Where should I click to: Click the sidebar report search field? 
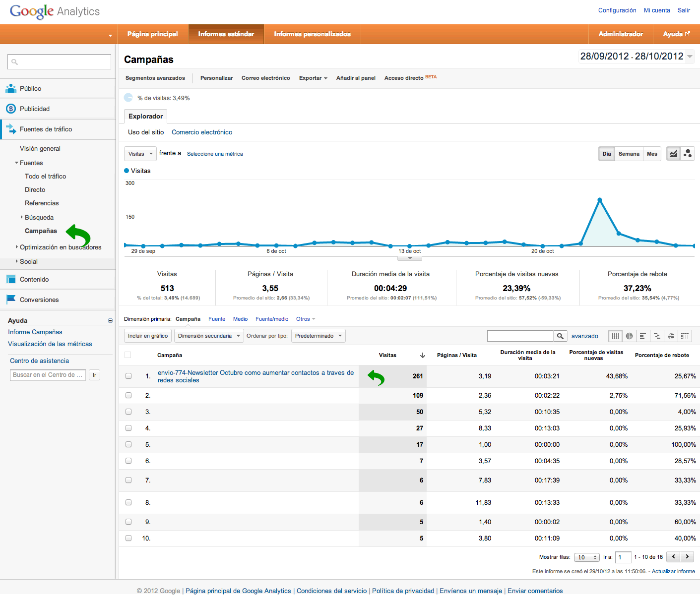click(x=59, y=62)
